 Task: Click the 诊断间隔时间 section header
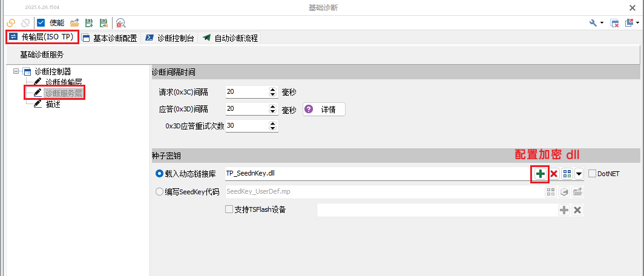pyautogui.click(x=395, y=72)
